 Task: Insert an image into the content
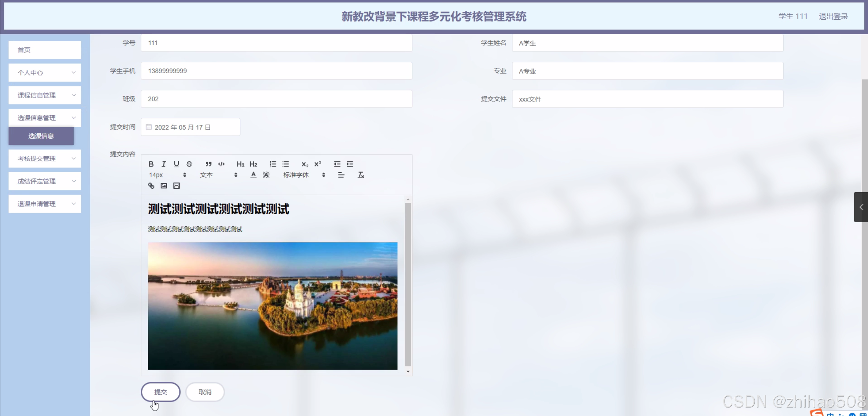(x=164, y=186)
